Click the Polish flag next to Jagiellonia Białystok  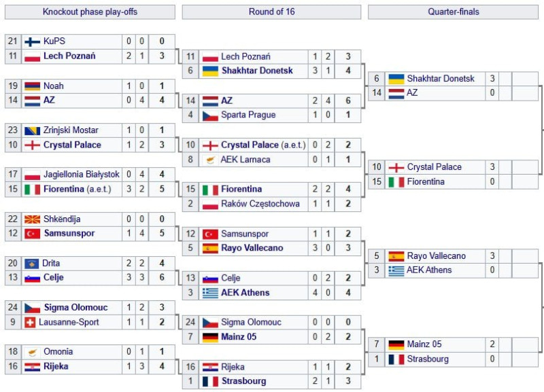coord(33,175)
